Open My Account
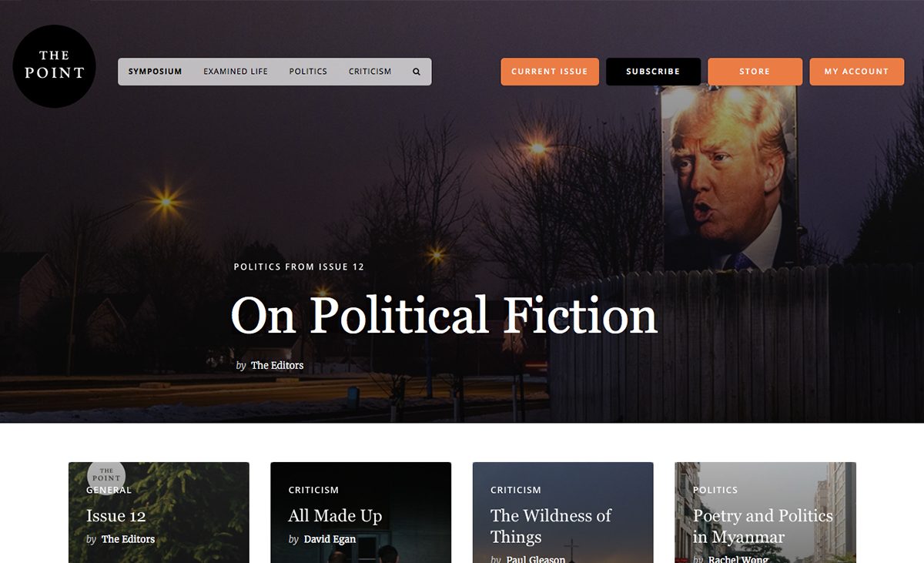Viewport: 924px width, 563px height. (856, 72)
